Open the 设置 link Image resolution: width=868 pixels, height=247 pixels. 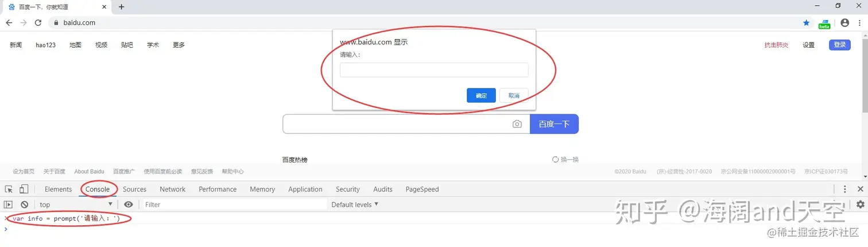[x=808, y=45]
